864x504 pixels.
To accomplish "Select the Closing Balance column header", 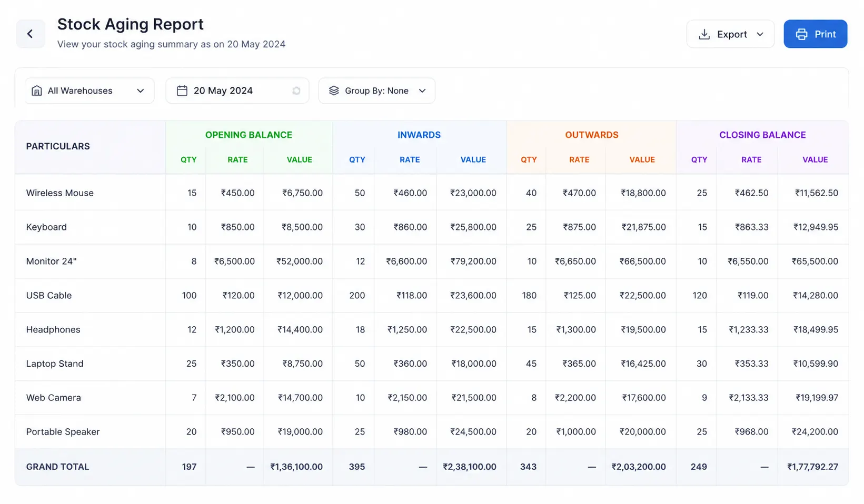I will (762, 135).
